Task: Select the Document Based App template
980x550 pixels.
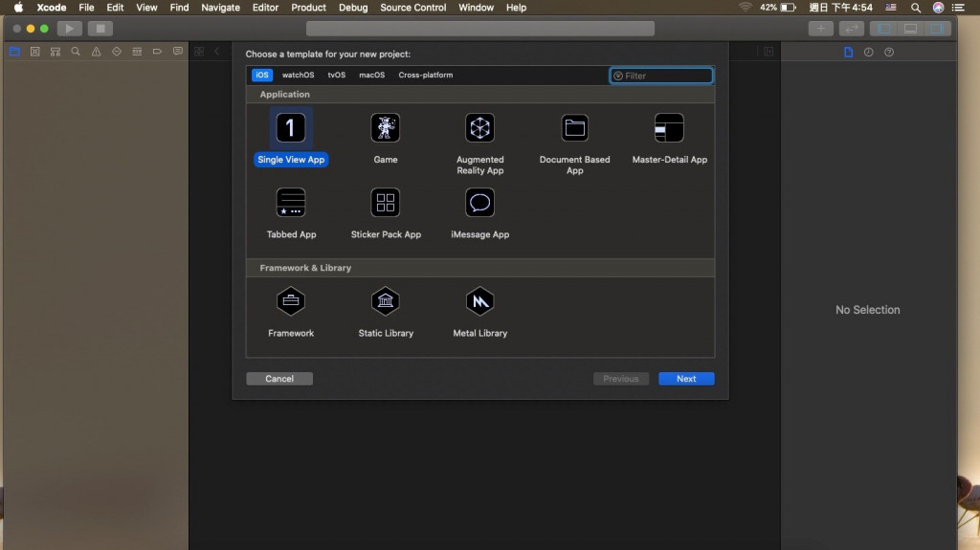Action: 574,128
